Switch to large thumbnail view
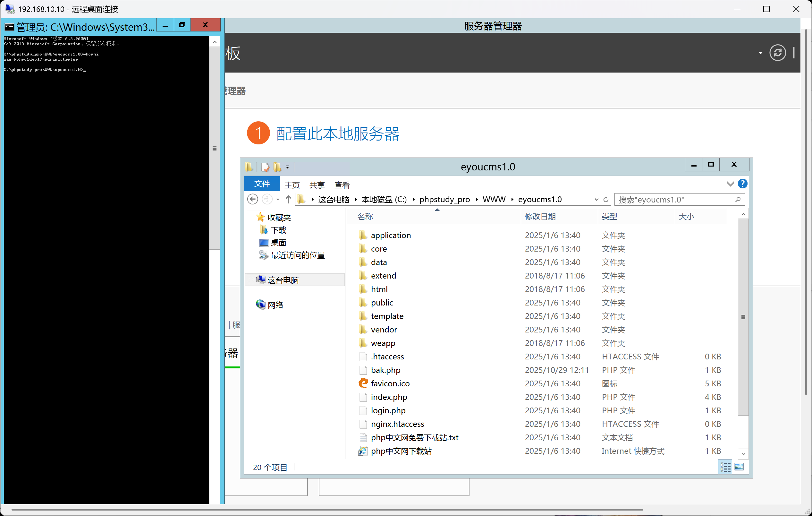This screenshot has height=516, width=812. click(x=739, y=467)
